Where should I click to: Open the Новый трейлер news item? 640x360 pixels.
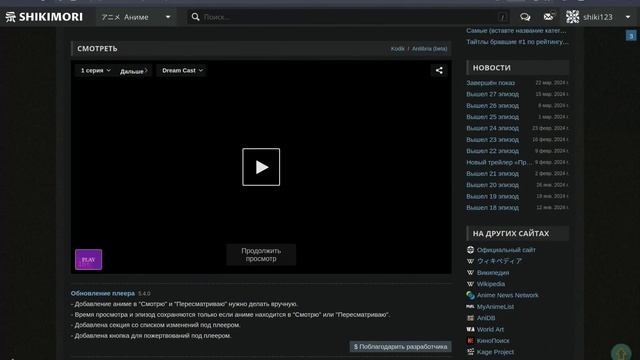tap(499, 162)
